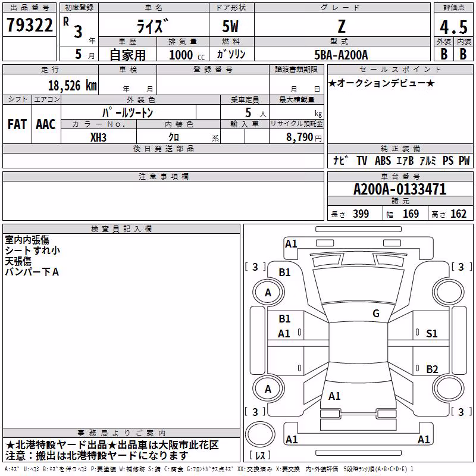Image resolution: width=476 pixels, height=476 pixels.
Task: Click the 検査員記入欄 header
Action: 121,229
